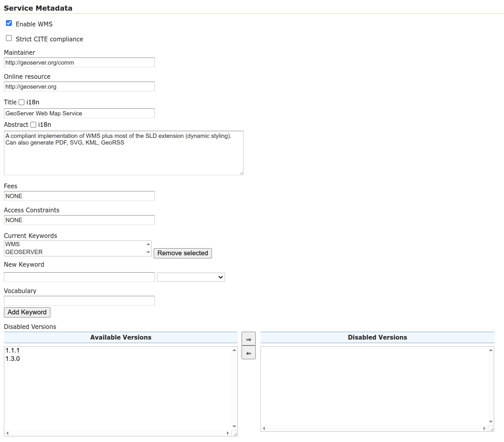
Task: Select the GEOSERVER keyword
Action: tap(24, 252)
